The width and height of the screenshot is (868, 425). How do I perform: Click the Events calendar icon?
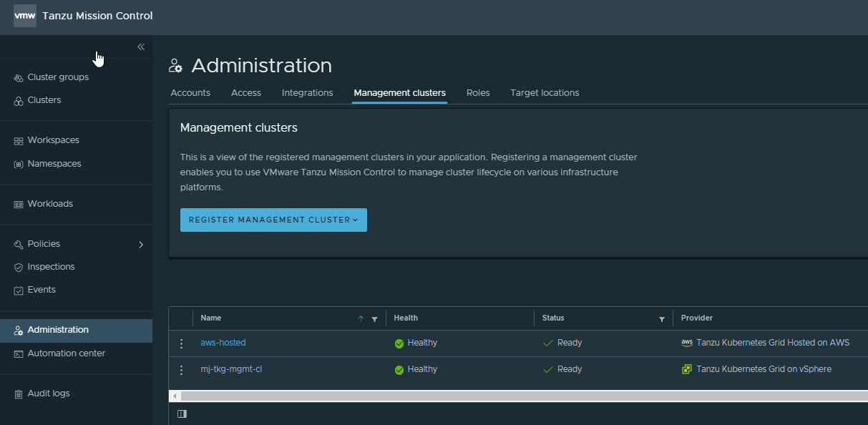click(x=19, y=290)
